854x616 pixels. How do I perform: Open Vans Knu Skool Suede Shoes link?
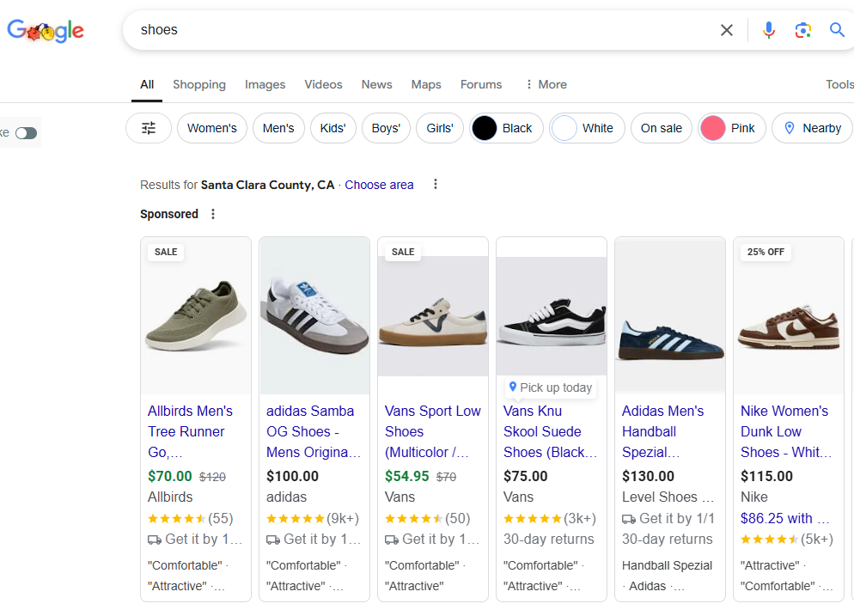[550, 431]
